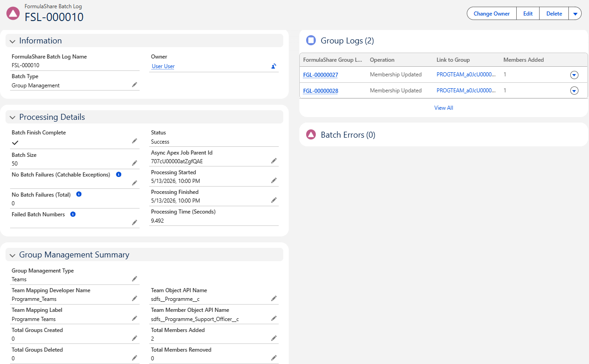Click the Processing Time value 9.492
This screenshot has height=364, width=589.
point(157,220)
